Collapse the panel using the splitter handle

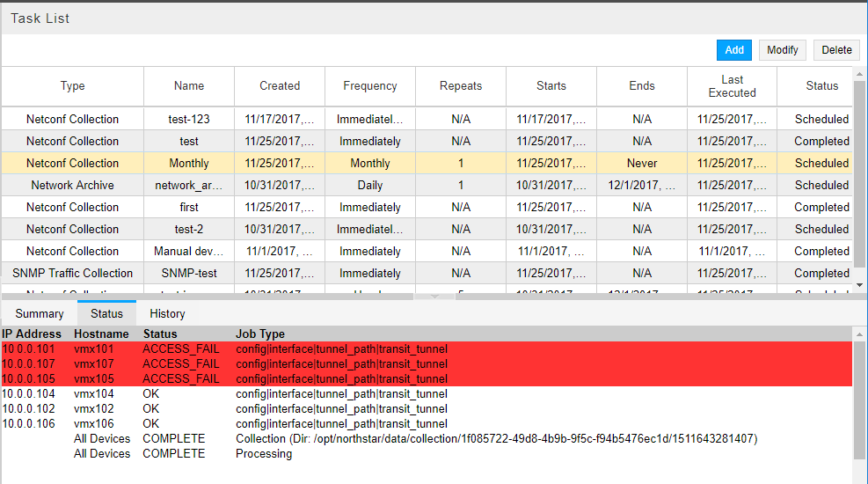434,297
